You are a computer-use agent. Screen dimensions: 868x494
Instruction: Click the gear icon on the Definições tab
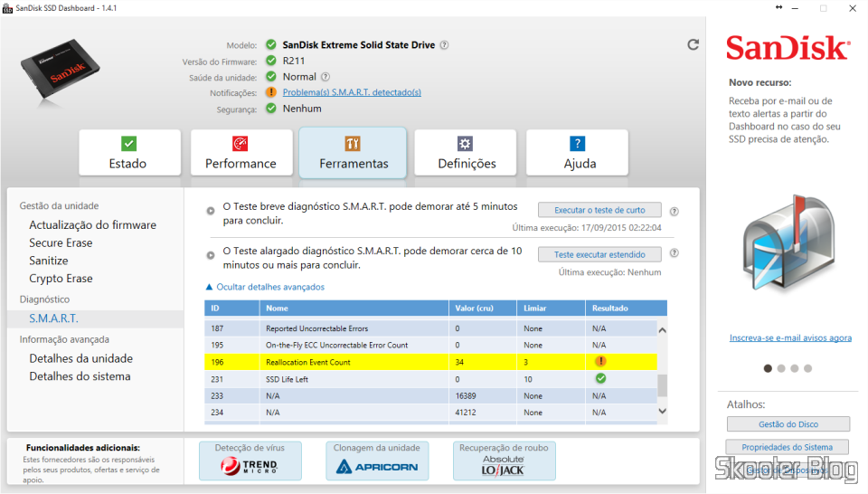point(465,144)
